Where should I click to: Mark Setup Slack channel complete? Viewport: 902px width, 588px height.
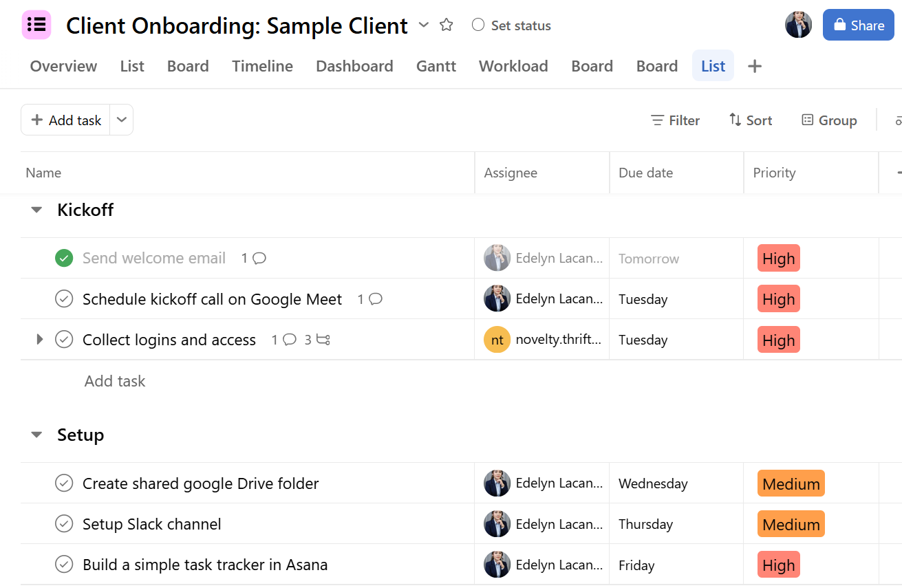coord(64,524)
